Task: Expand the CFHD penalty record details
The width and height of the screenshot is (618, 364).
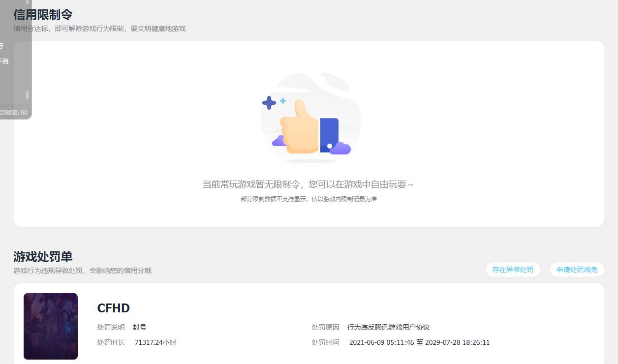Action: 309,326
